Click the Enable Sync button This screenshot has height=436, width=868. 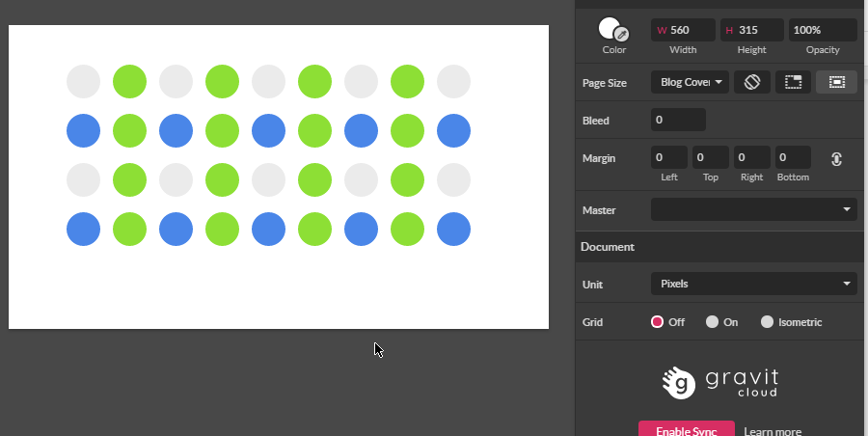(687, 430)
